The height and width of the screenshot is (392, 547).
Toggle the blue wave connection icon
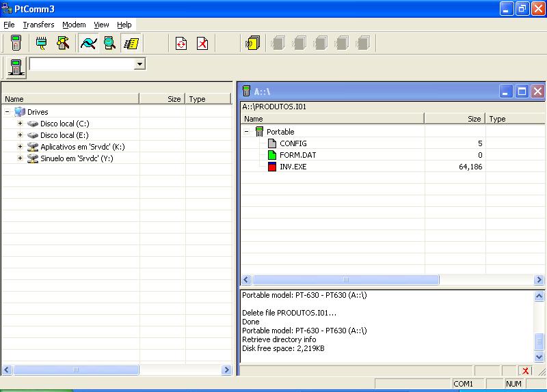(88, 43)
